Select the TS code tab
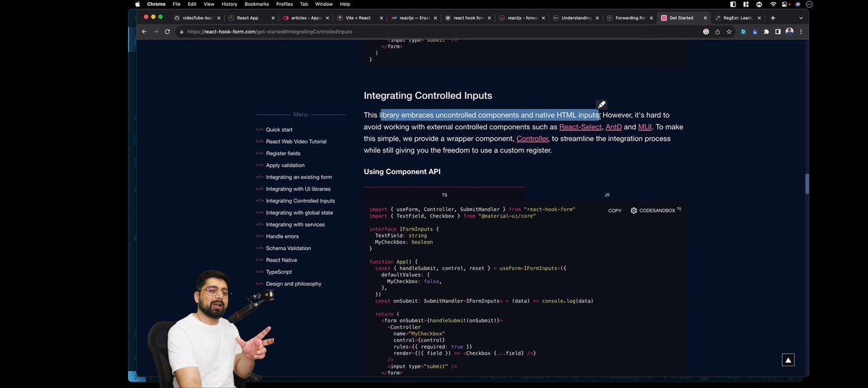This screenshot has height=388, width=868. [444, 195]
